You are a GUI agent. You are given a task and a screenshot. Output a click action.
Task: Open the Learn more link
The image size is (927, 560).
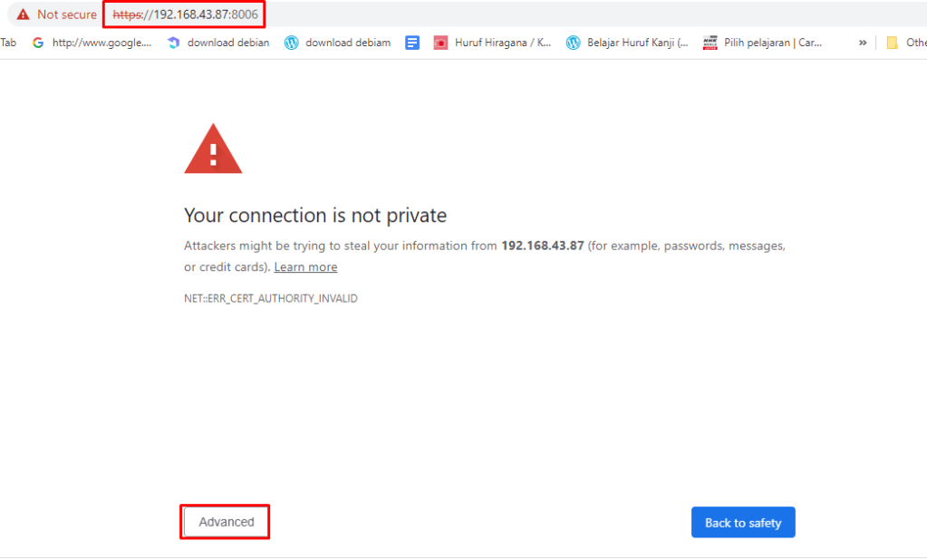[x=305, y=267]
